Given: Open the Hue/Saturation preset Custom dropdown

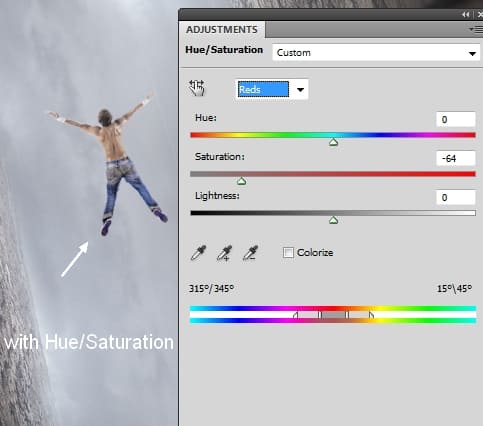Looking at the screenshot, I should (x=376, y=53).
